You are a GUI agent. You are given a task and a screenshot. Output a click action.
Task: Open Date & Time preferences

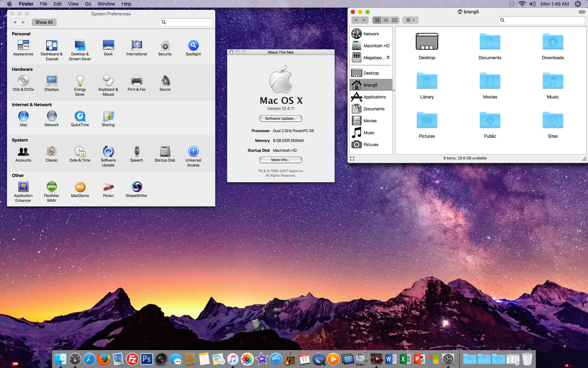[80, 154]
